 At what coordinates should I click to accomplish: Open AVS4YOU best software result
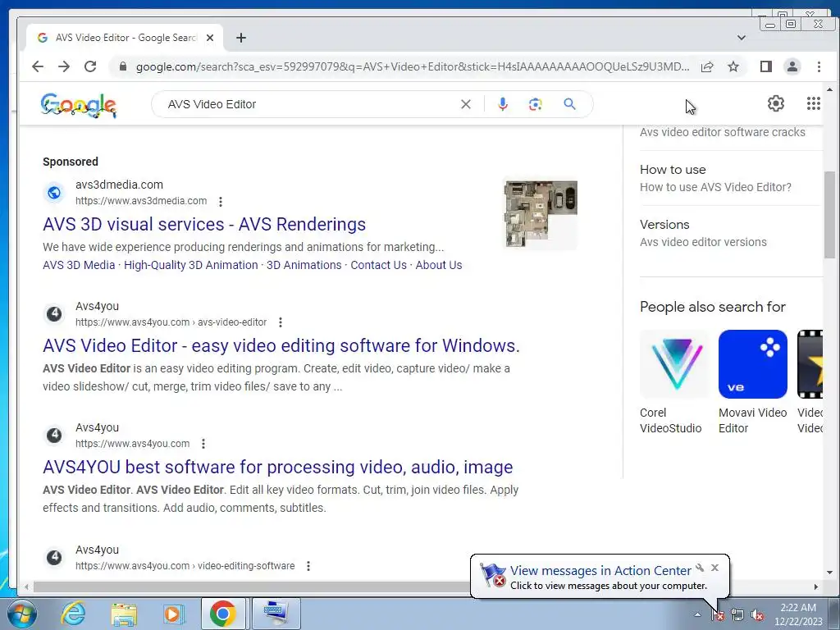pos(277,467)
